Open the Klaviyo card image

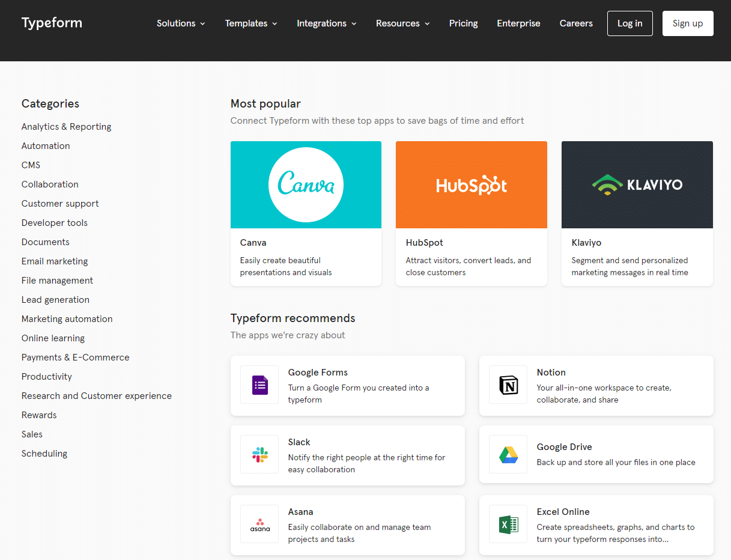(637, 184)
